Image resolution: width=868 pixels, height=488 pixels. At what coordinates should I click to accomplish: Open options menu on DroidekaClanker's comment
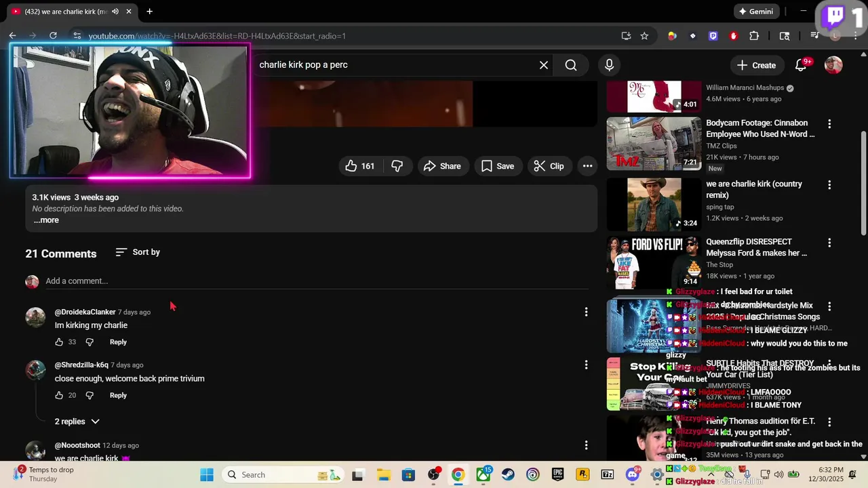586,312
